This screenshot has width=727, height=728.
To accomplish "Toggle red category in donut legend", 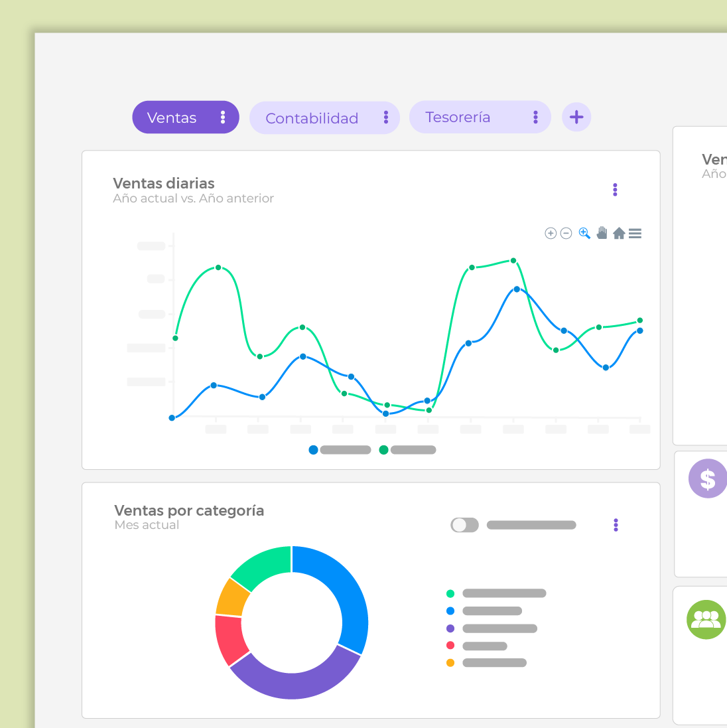I will 476,646.
